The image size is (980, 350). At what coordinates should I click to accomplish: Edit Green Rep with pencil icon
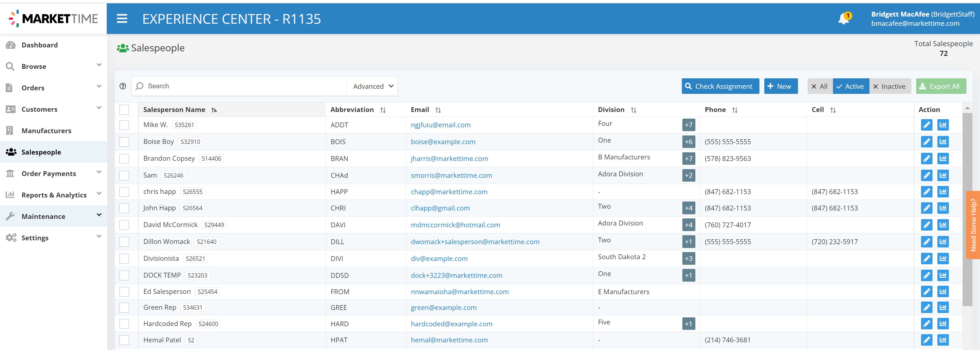tap(926, 307)
